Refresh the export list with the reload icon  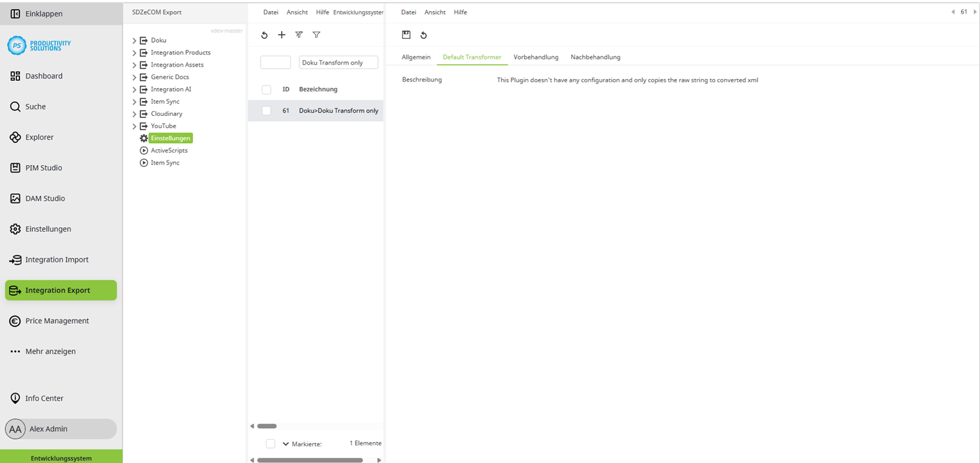(264, 35)
